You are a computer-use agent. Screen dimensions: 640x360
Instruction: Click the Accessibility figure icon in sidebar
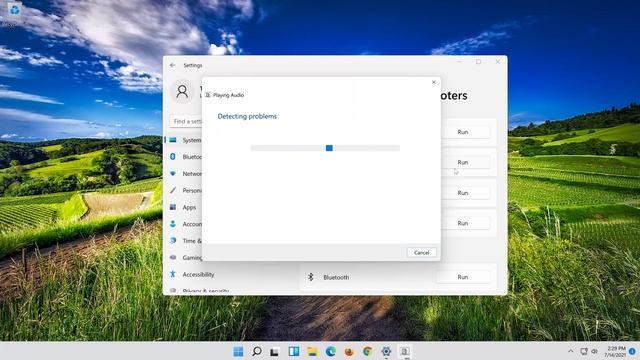click(173, 274)
